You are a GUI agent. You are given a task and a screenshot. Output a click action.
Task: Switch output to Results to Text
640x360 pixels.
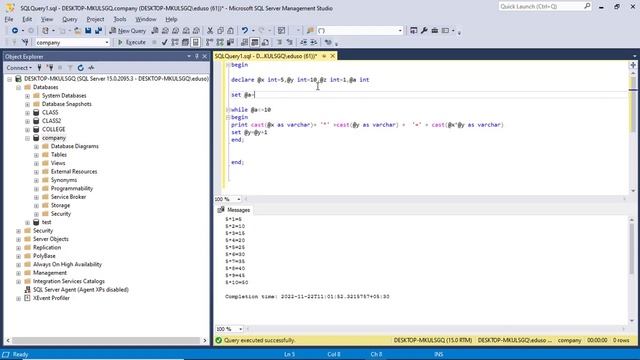244,42
